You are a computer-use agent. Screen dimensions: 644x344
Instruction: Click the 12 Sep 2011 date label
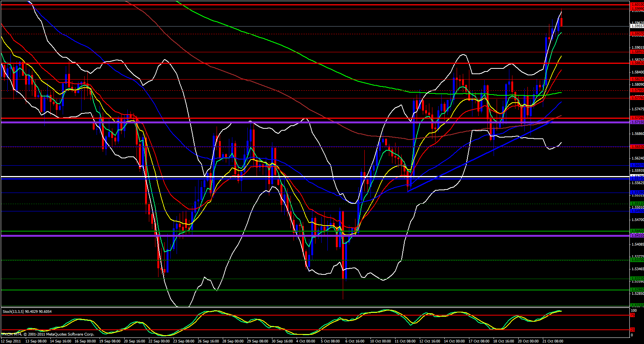[12, 341]
